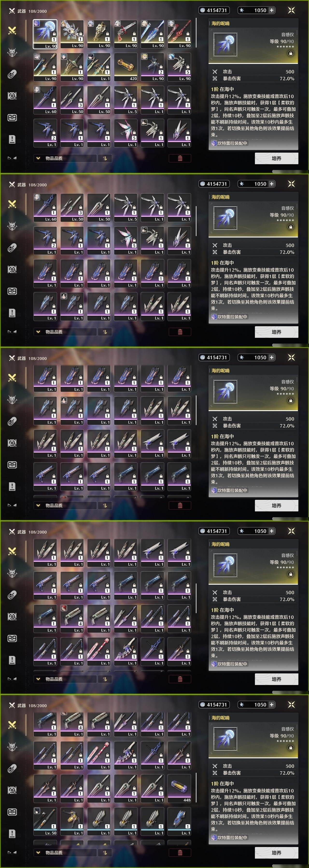Toggle the lock on 海的呢喃 weapon detail

290,53
